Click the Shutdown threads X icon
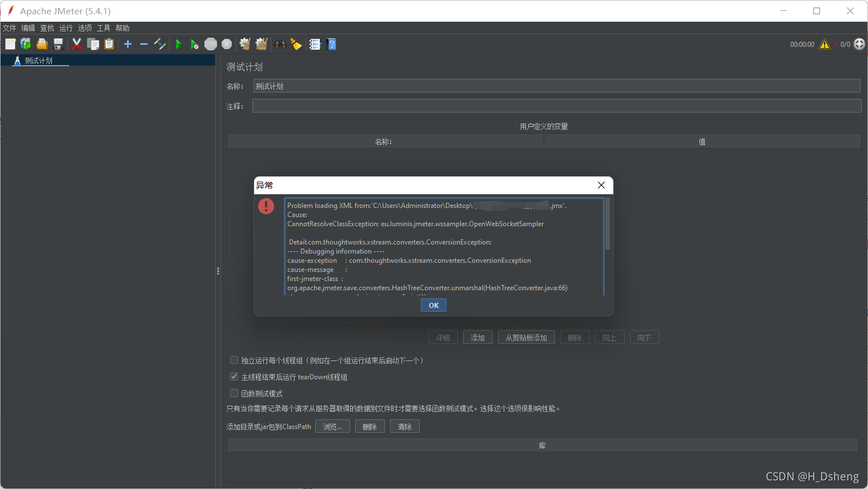Viewport: 868px width, 489px height. click(227, 44)
